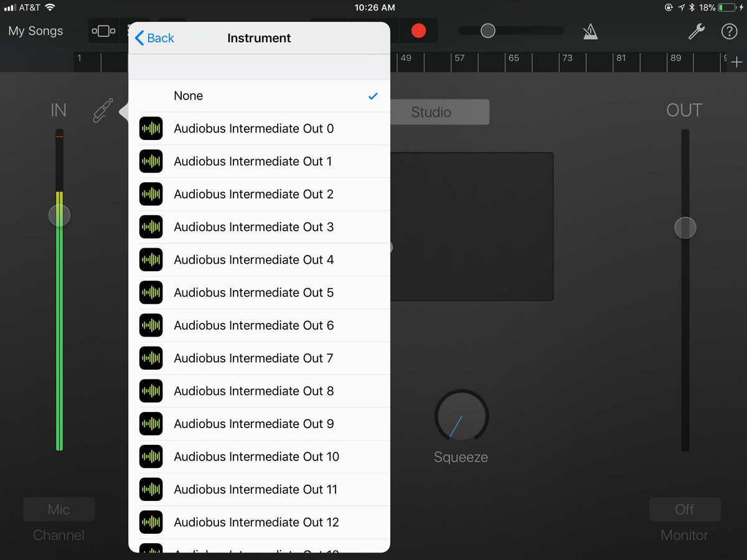Tap the Bluetooth status icon
Viewport: 747px width, 560px height.
[692, 7]
